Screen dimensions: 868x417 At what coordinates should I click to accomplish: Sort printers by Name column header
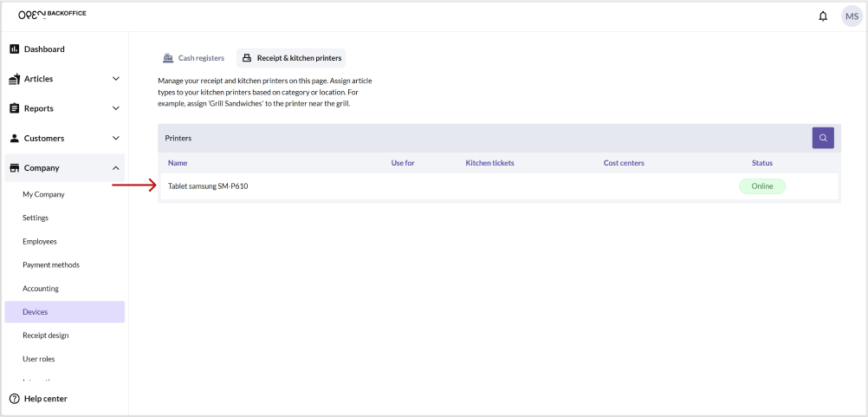178,163
